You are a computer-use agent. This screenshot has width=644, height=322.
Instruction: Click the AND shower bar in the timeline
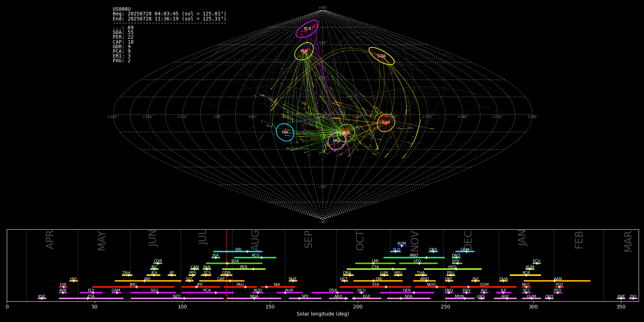[414, 258]
